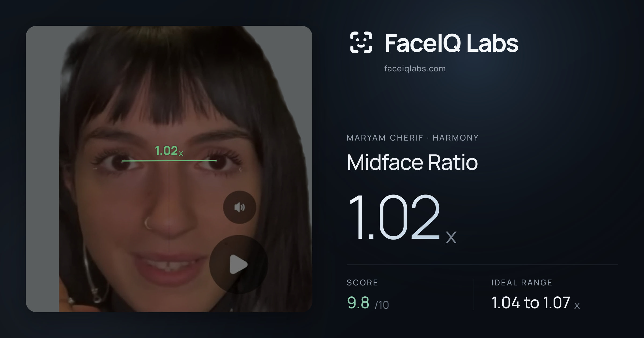Open the faceiqlabs.com link
The image size is (644, 338).
[415, 69]
